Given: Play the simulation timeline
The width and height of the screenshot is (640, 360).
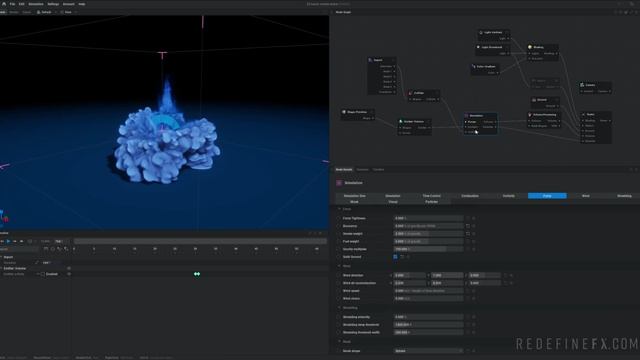Looking at the screenshot, I should 9,241.
